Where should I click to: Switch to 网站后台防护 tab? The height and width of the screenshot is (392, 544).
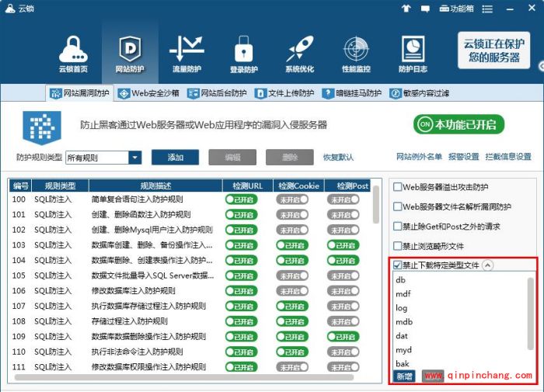point(217,93)
